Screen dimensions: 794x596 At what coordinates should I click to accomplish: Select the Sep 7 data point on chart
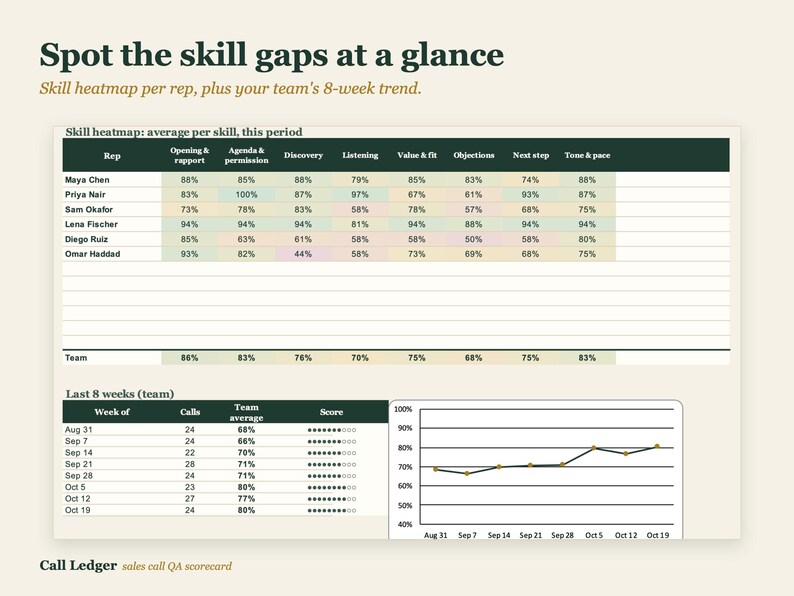467,473
